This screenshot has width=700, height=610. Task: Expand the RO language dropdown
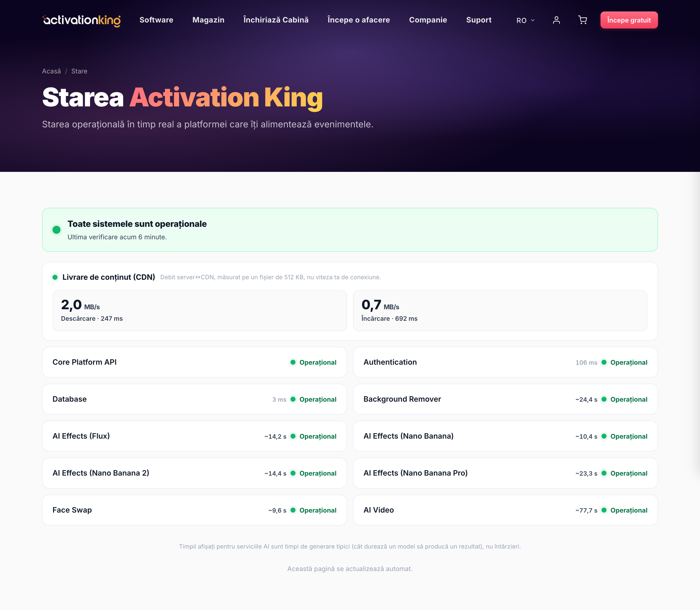525,20
